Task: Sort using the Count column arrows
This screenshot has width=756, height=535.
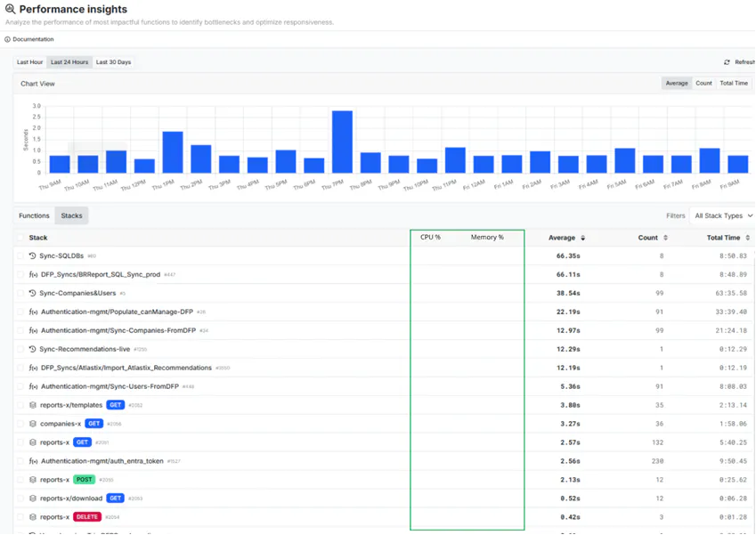Action: [x=666, y=238]
